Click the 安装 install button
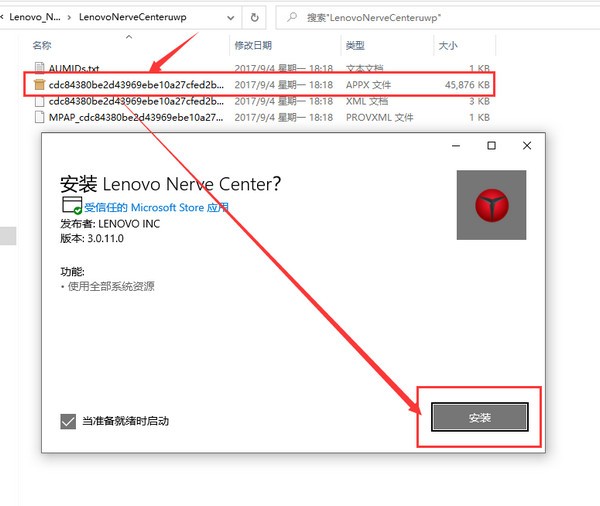This screenshot has height=506, width=600. point(479,417)
